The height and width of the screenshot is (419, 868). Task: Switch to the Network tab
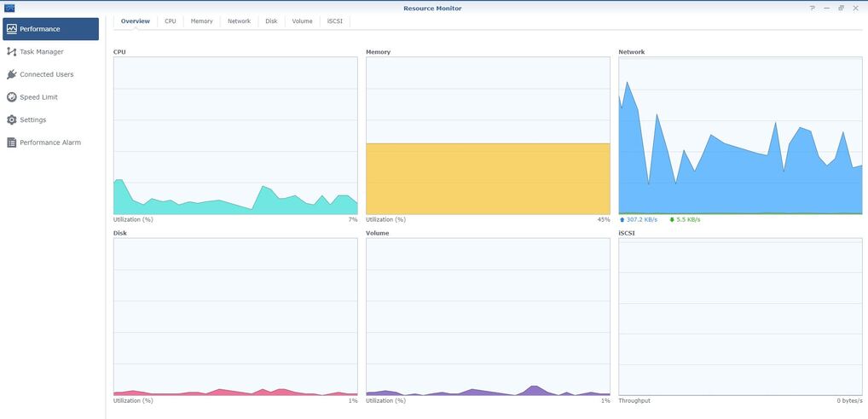coord(239,21)
